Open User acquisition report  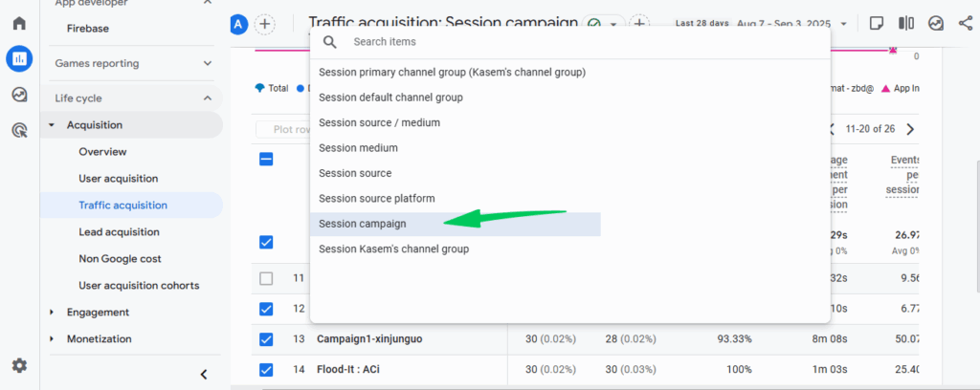tap(118, 179)
